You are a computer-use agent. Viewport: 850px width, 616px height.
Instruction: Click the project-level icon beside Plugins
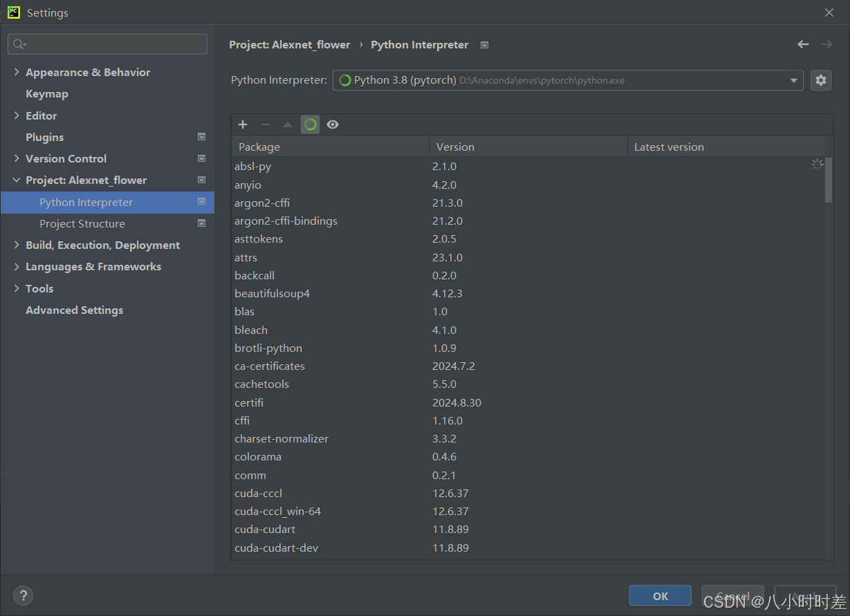[201, 137]
